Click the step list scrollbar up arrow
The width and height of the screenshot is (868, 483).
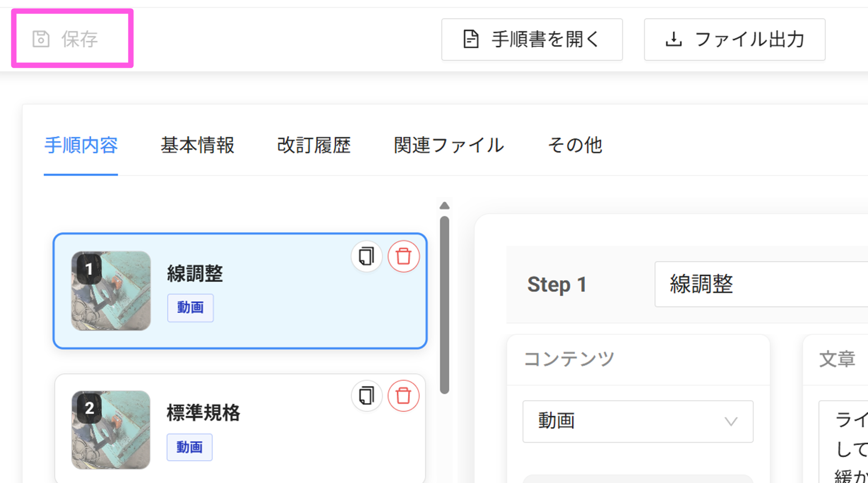coord(444,206)
